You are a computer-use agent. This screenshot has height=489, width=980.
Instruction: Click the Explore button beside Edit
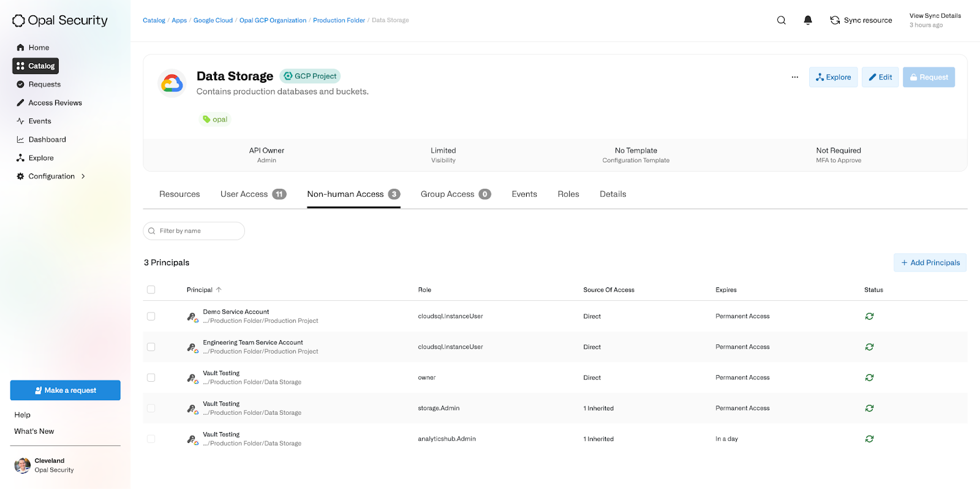pos(833,77)
